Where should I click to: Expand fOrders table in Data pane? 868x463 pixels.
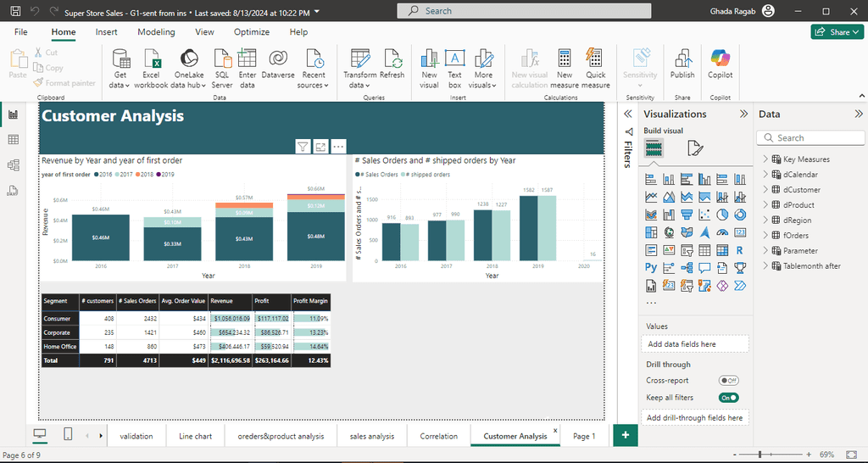[x=765, y=236]
